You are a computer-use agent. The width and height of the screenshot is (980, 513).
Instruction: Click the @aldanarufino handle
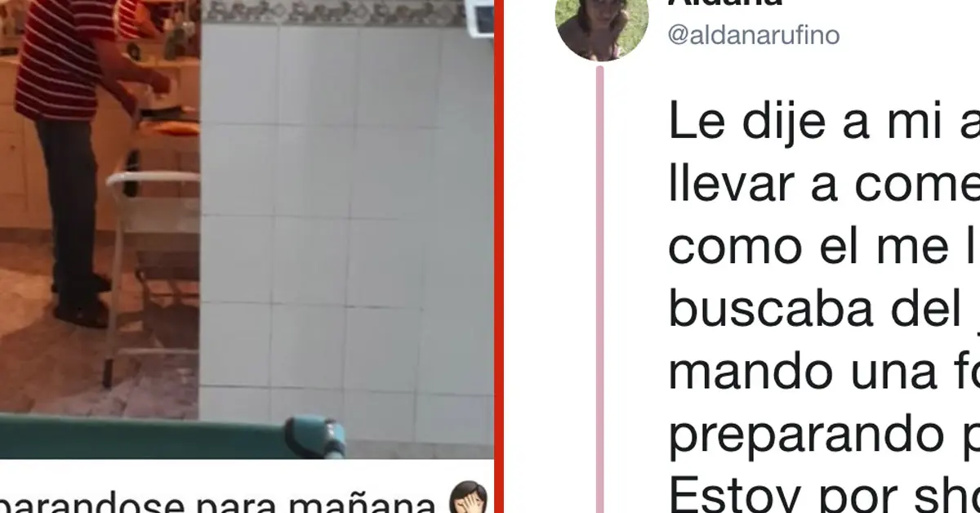click(x=754, y=35)
